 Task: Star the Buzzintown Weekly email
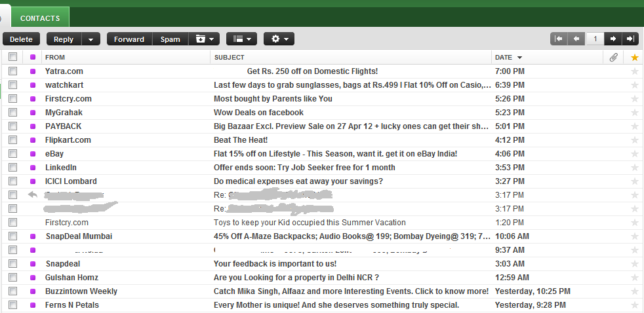pyautogui.click(x=635, y=291)
